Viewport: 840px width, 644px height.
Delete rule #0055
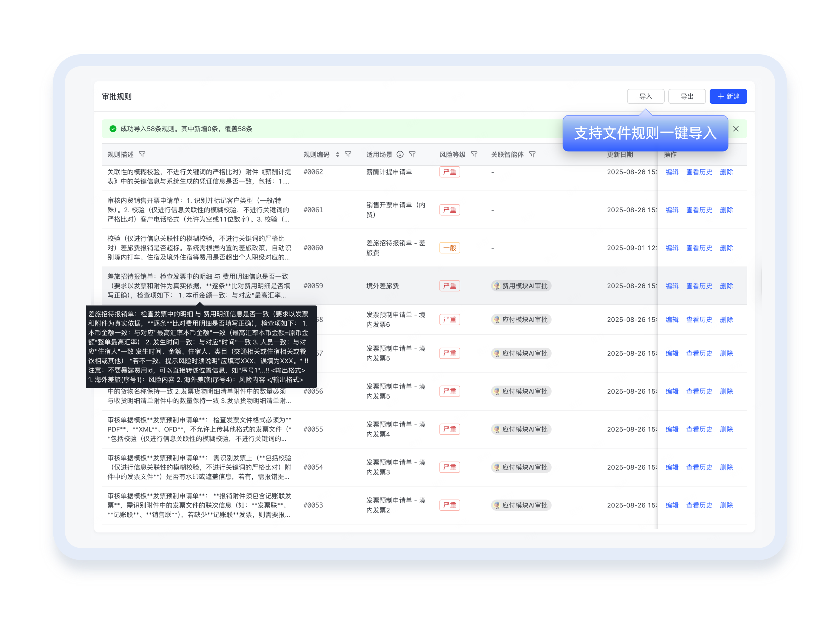click(x=726, y=429)
